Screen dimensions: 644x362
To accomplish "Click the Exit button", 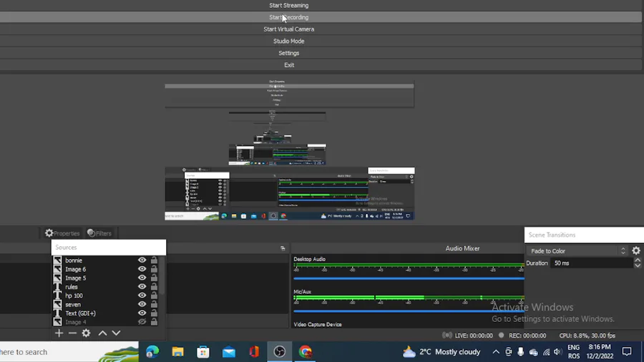I will (x=289, y=65).
